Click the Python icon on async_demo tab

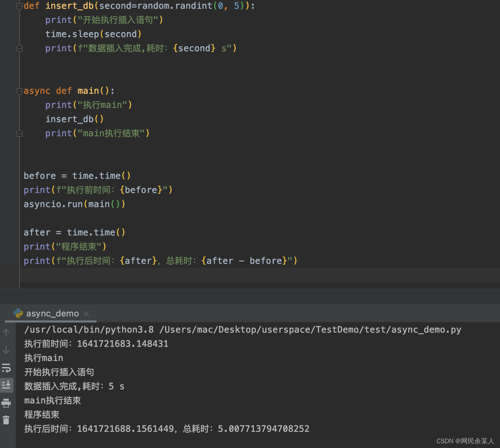[18, 313]
